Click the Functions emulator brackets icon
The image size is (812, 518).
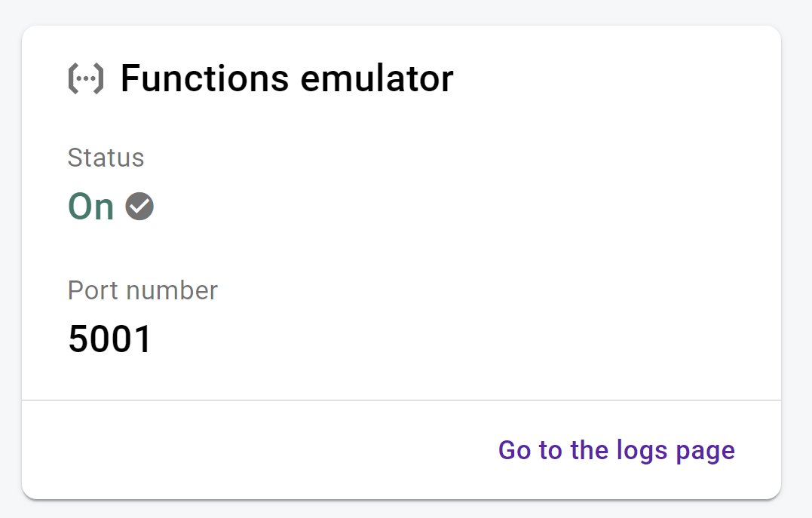click(86, 78)
